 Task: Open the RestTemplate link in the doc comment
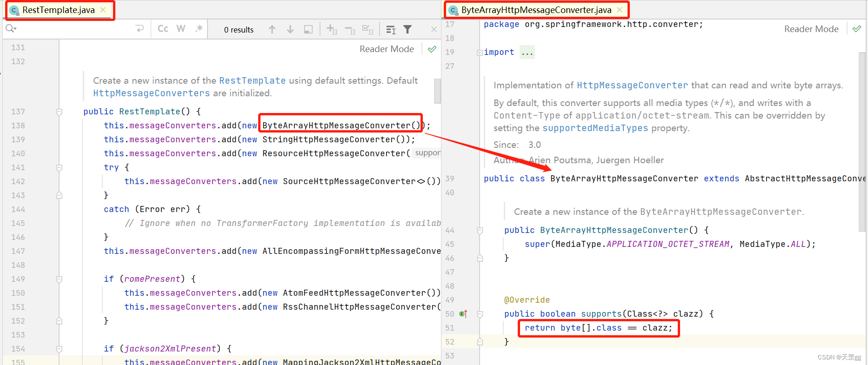click(x=252, y=80)
